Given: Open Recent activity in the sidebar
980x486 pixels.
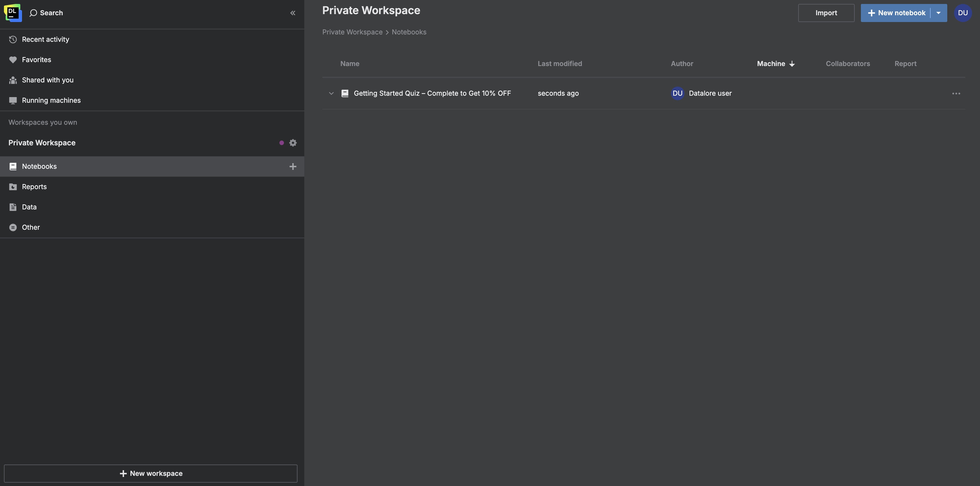Looking at the screenshot, I should coord(45,40).
